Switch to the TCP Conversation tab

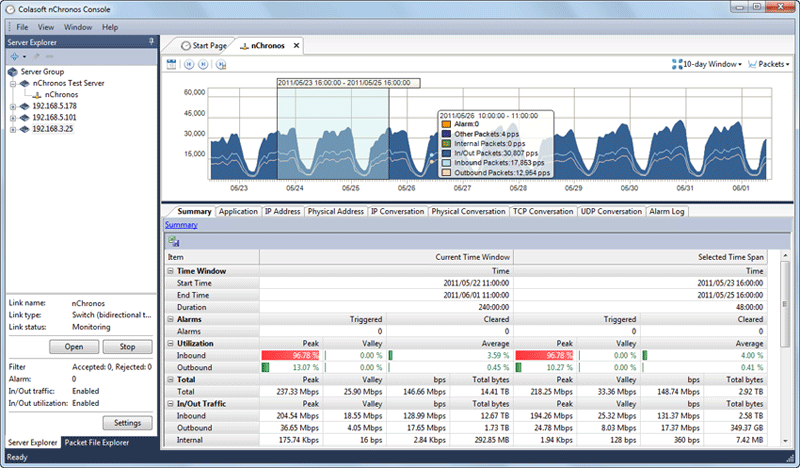[543, 212]
